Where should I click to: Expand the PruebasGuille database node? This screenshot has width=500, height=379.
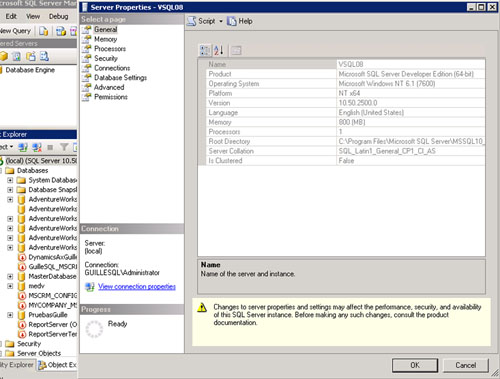pos(10,315)
